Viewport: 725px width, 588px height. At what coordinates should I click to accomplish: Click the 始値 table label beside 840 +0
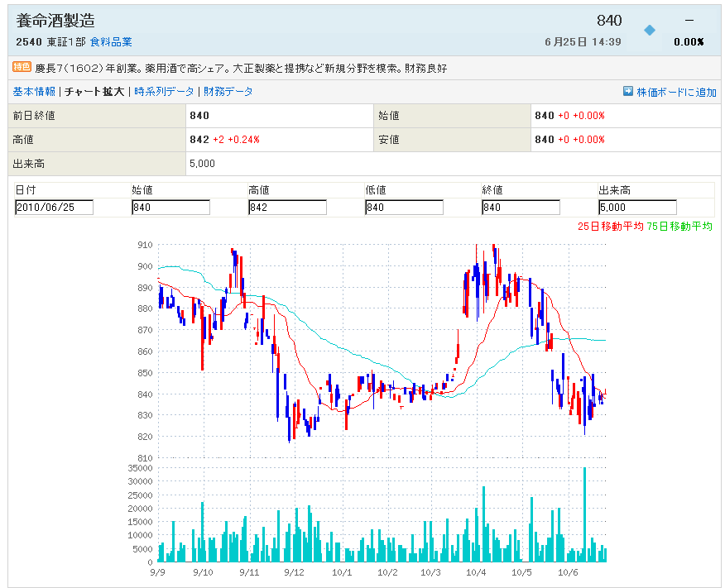pos(389,116)
